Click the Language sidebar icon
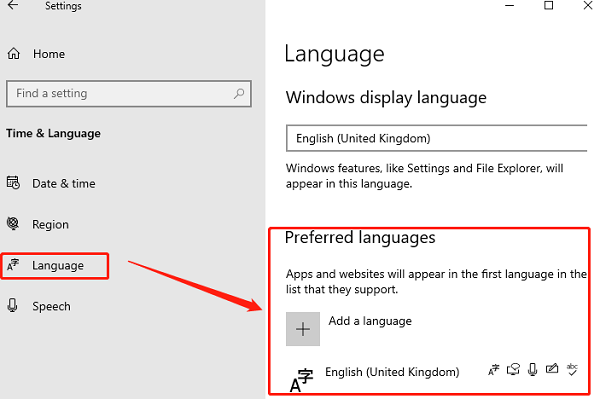600x399 pixels. 13,265
